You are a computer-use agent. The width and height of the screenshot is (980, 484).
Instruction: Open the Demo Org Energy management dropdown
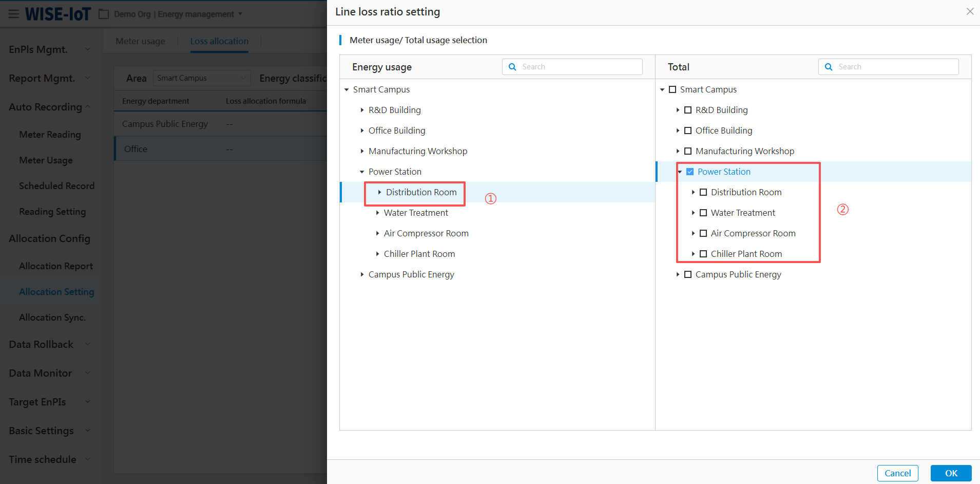240,14
